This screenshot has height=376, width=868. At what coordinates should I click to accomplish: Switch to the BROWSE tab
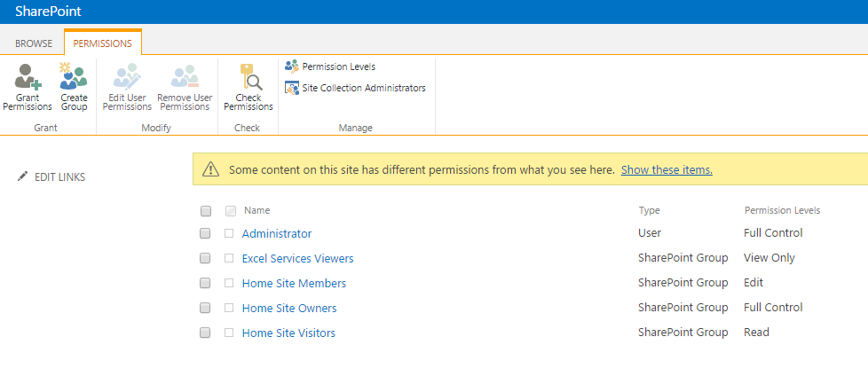34,43
